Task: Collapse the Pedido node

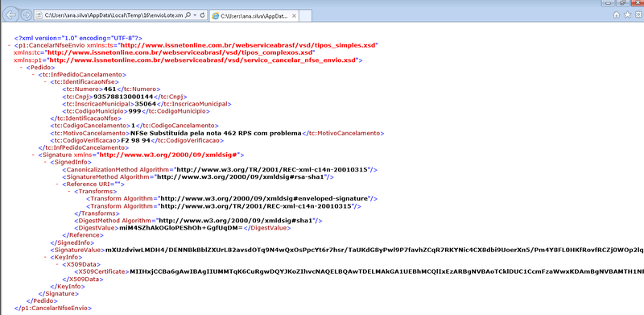Action: [x=22, y=67]
